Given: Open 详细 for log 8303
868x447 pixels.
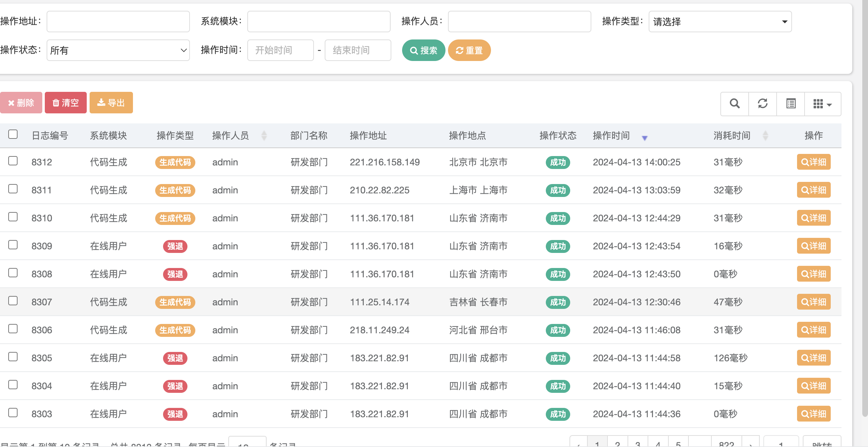Looking at the screenshot, I should 814,414.
